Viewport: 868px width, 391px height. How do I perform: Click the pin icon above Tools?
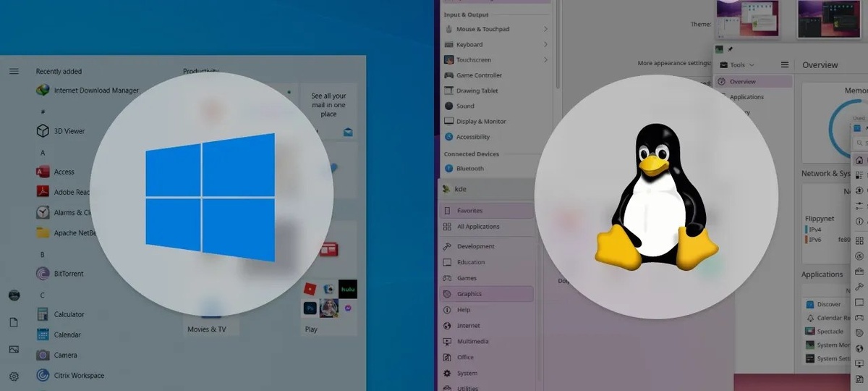click(x=729, y=49)
